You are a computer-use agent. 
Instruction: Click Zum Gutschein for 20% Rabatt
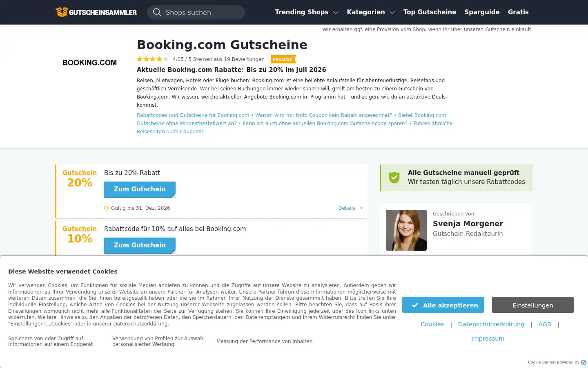(x=140, y=189)
